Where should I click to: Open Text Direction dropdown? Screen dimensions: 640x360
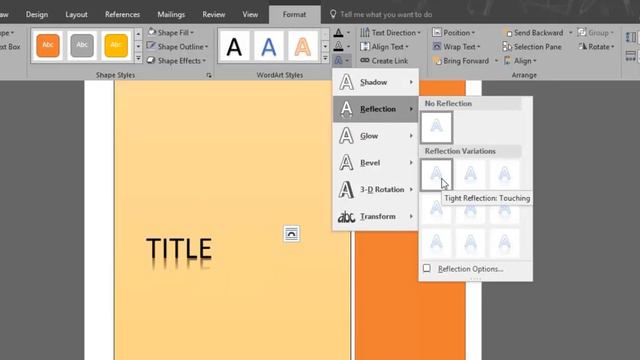coord(390,32)
